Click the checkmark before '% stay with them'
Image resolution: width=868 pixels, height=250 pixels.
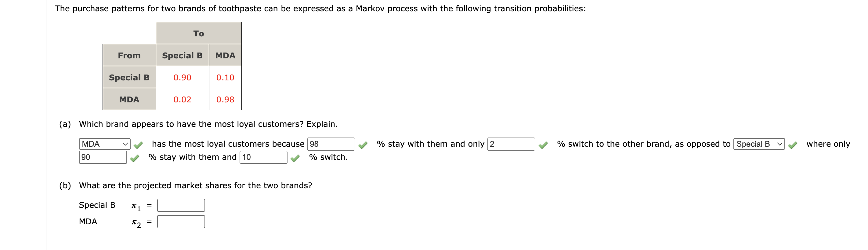click(363, 144)
